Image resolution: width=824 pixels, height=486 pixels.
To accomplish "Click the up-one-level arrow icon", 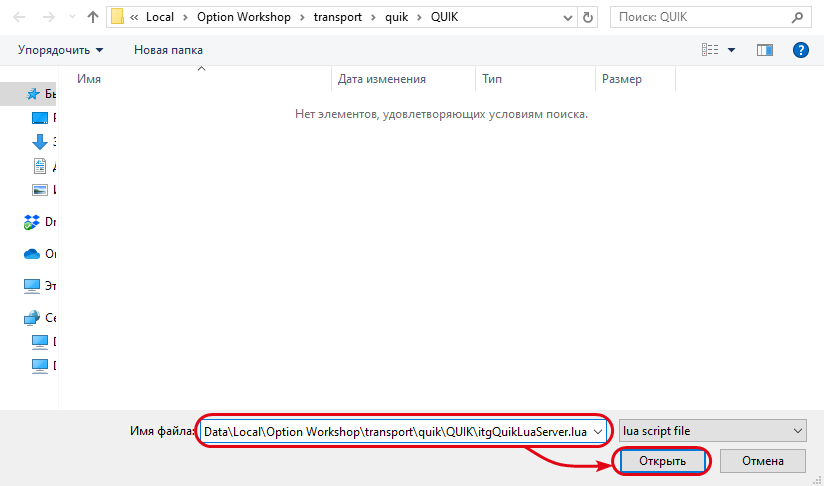I will pyautogui.click(x=92, y=17).
